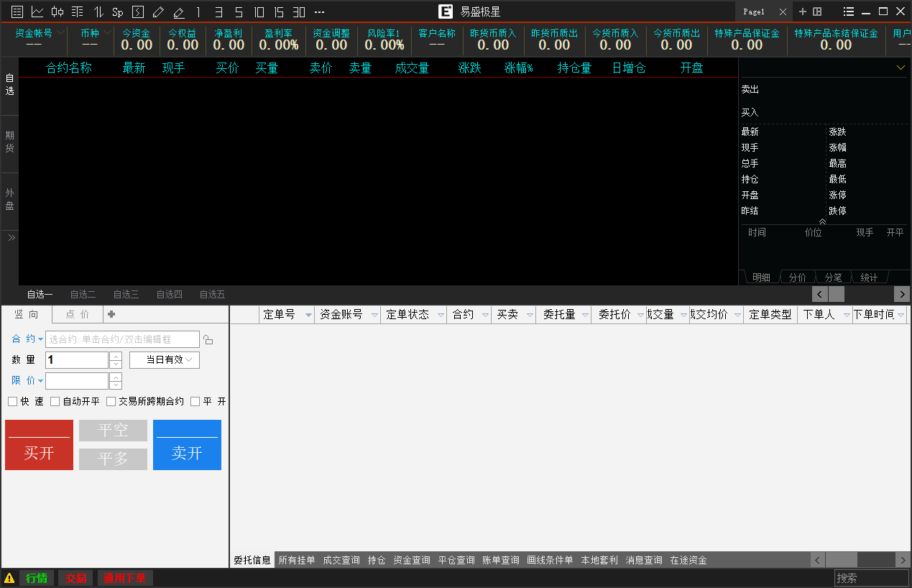Click the blue 卖开 button

(187, 445)
